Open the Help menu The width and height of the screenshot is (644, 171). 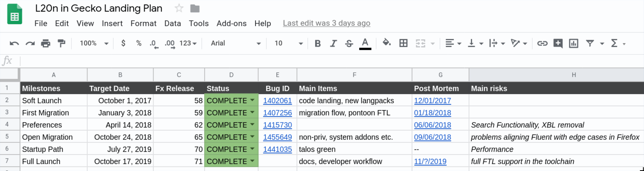[263, 23]
